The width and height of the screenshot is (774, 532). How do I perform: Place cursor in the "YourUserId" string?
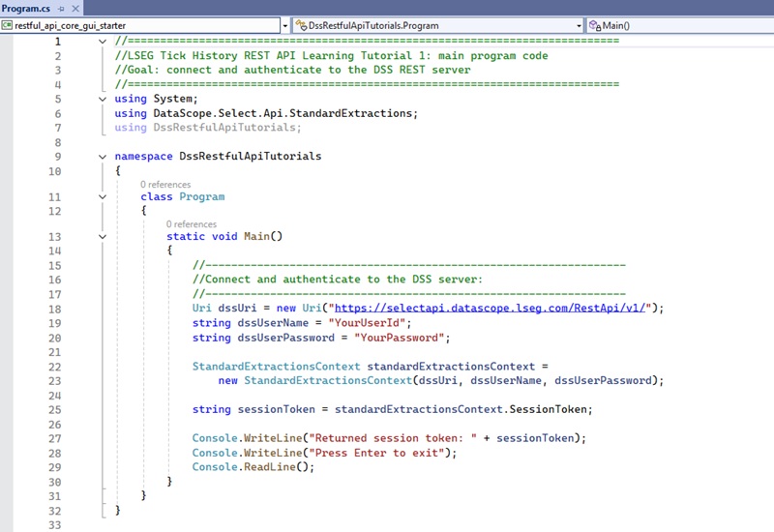(x=370, y=323)
